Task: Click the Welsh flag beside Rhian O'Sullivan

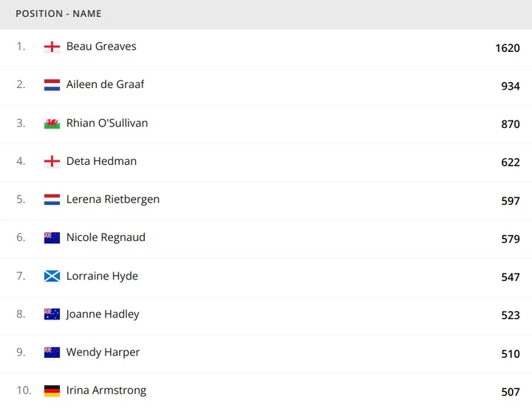Action: [52, 124]
